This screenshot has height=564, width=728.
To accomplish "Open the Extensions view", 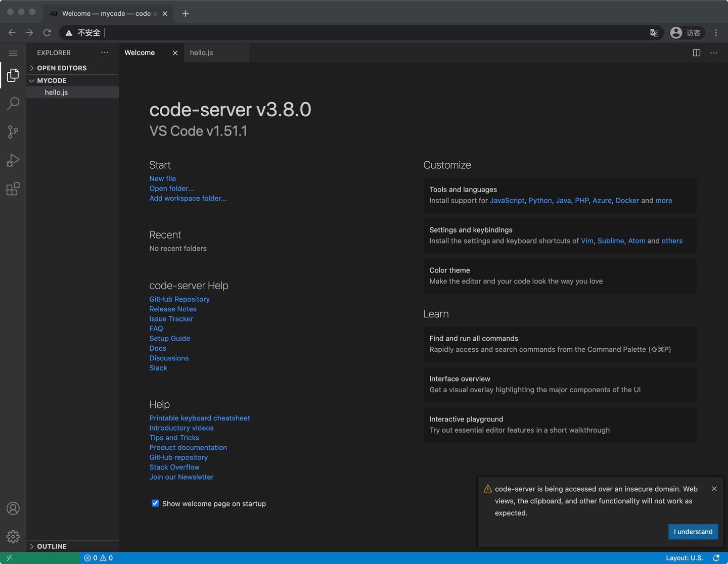I will 13,189.
